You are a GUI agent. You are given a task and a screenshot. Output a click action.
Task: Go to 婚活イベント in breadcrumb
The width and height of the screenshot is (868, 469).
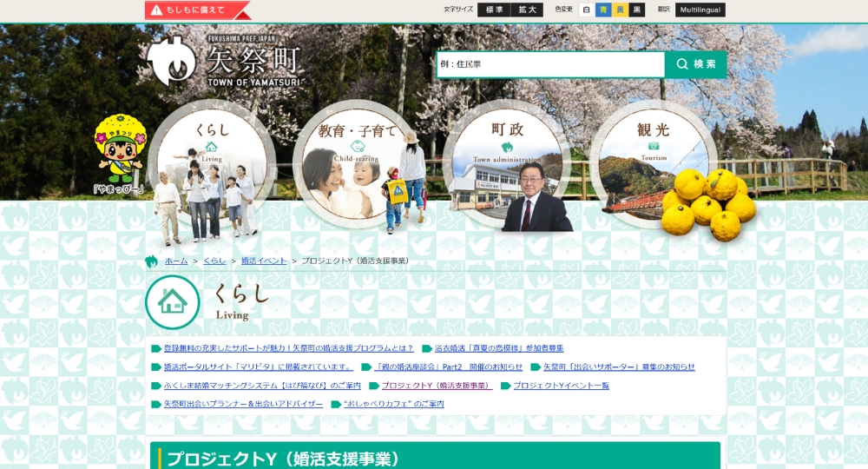tap(264, 261)
